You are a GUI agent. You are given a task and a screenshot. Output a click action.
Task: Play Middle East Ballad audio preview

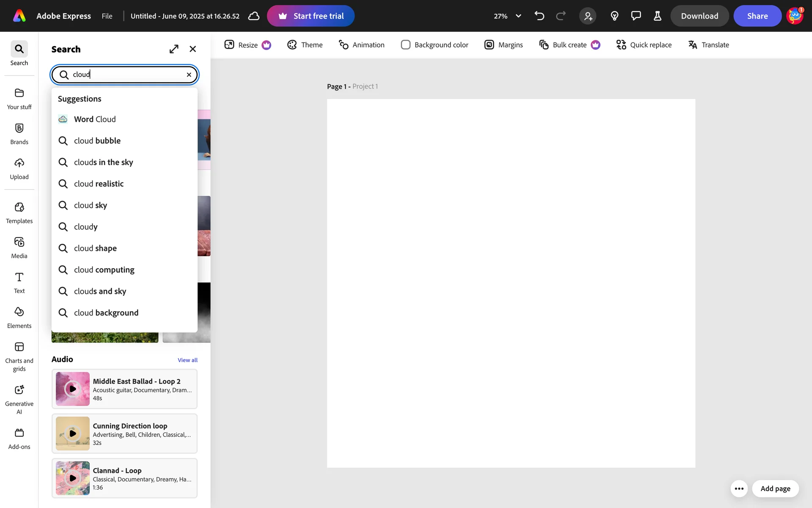click(73, 389)
